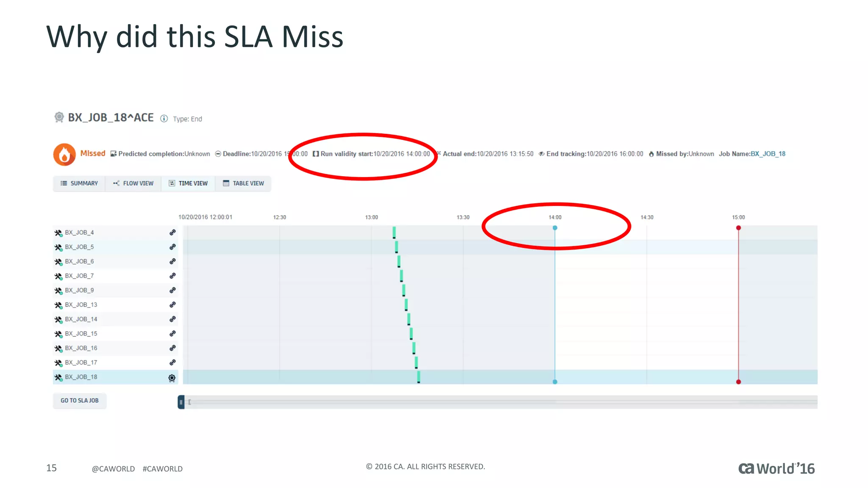This screenshot has width=868, height=488.
Task: Click the red deadline marker at 15:00
Action: (x=738, y=228)
